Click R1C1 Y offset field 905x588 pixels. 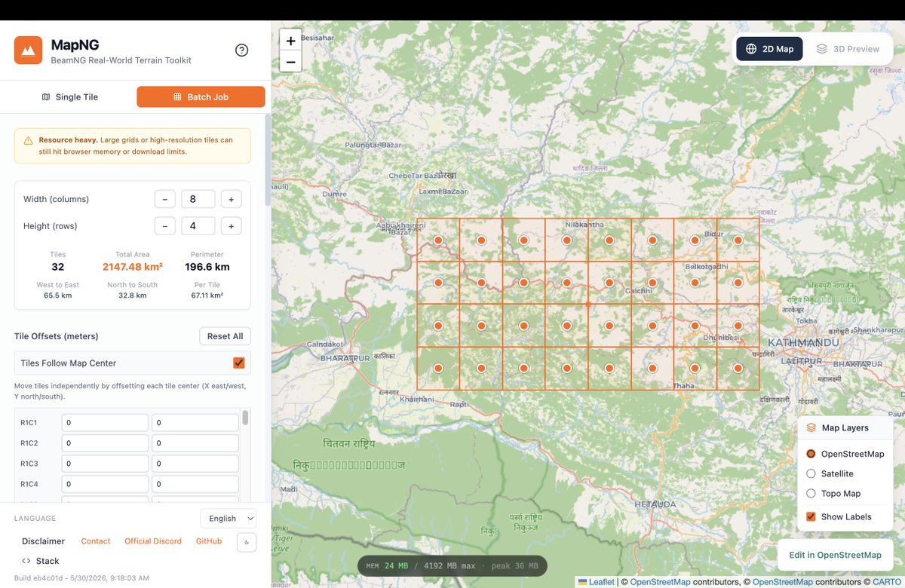coord(195,423)
